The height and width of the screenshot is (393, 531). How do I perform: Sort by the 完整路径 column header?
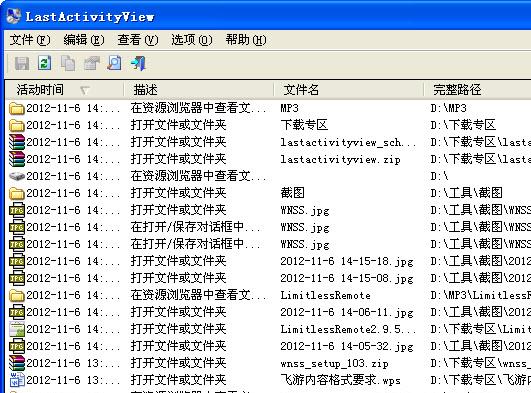tap(477, 90)
